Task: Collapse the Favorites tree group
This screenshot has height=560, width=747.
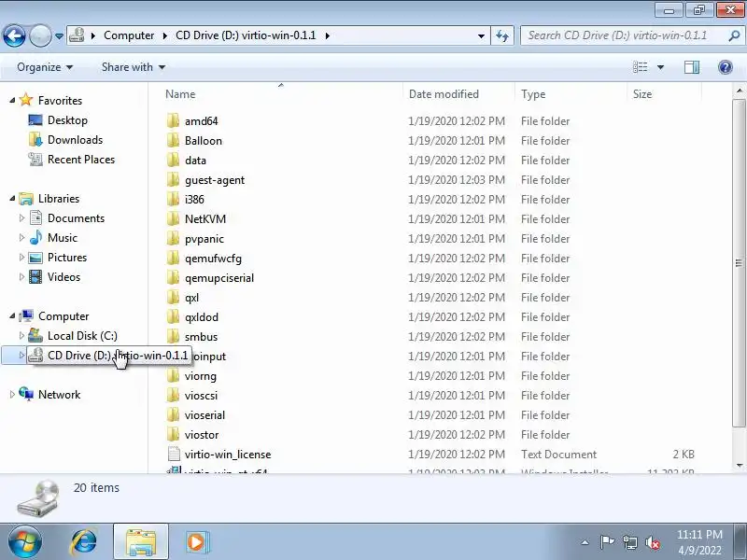Action: 12,101
